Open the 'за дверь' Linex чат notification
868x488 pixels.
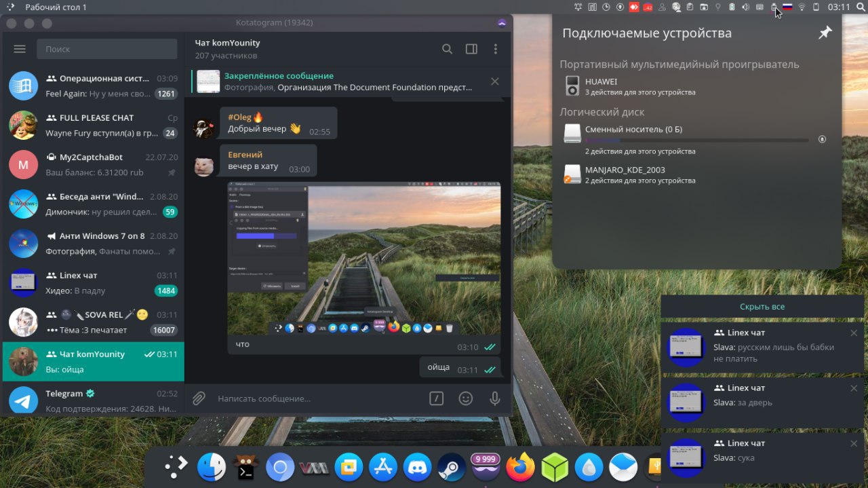(x=763, y=402)
